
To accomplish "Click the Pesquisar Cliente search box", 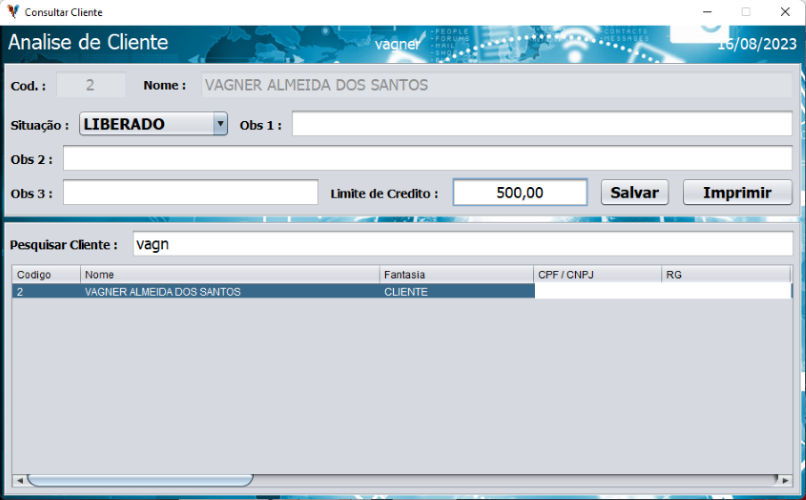I will [462, 244].
